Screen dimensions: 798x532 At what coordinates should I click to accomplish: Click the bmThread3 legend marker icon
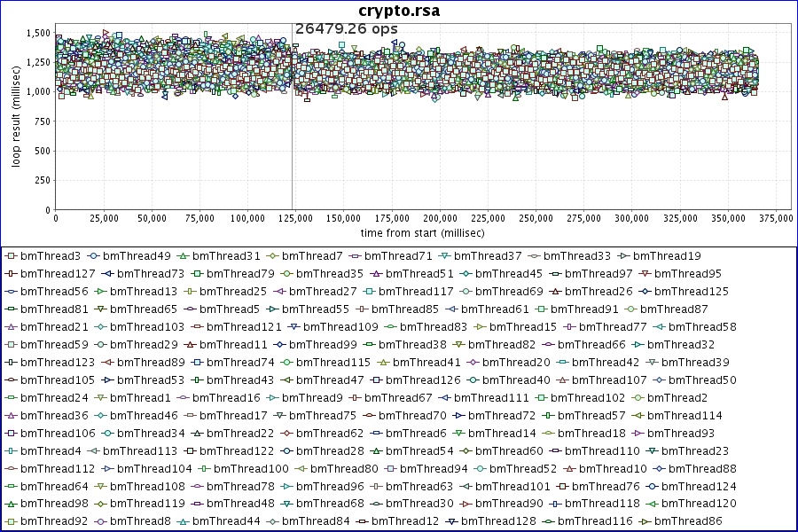coord(11,256)
